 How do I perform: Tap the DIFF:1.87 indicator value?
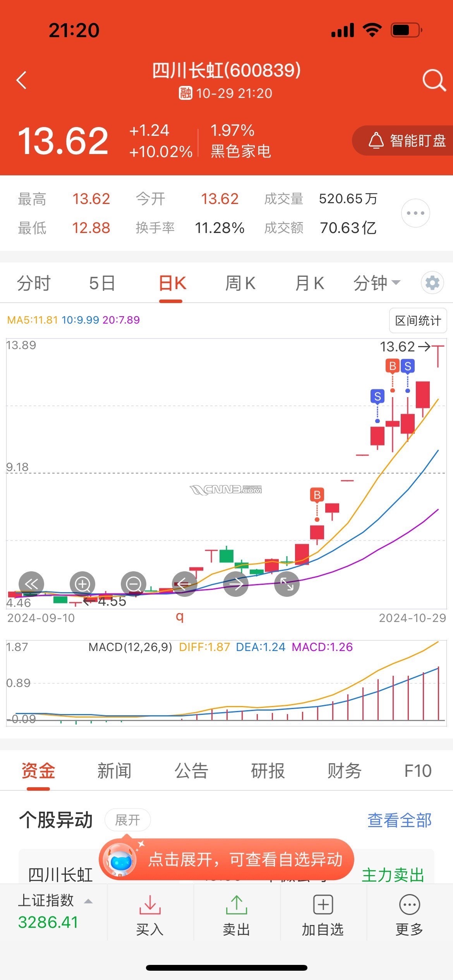(x=204, y=647)
